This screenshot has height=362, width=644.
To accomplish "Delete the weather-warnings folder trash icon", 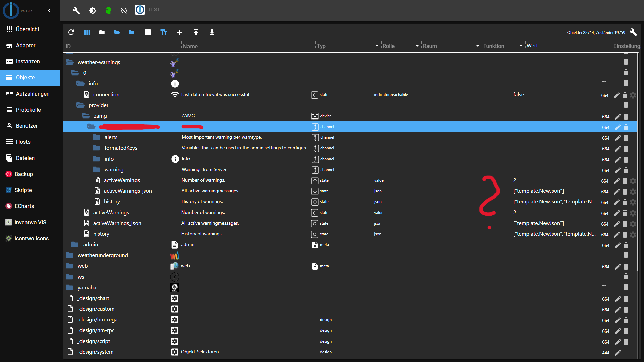I will coord(626,62).
